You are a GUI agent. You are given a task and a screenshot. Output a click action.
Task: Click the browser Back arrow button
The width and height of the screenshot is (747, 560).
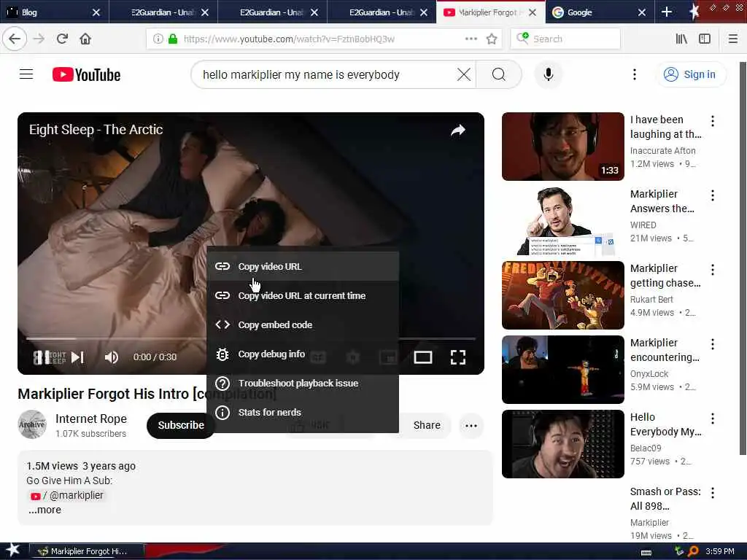[x=15, y=39]
